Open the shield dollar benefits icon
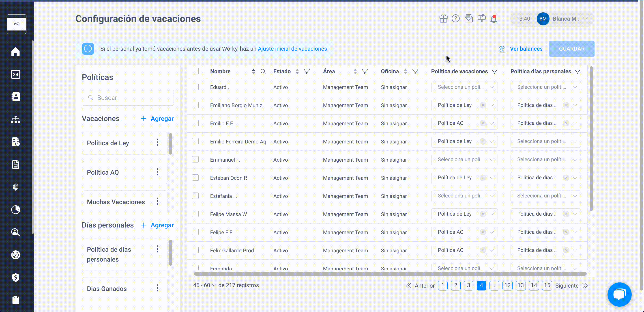Image resolution: width=644 pixels, height=312 pixels. pos(15,277)
